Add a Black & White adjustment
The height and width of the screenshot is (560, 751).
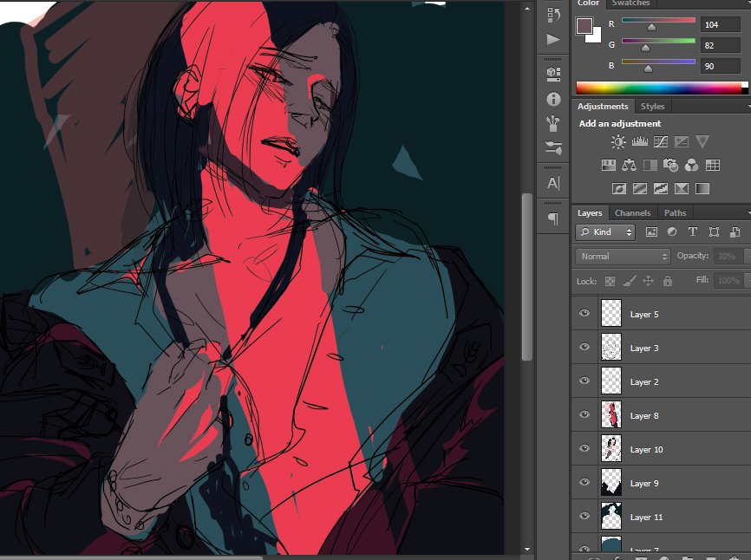(x=650, y=165)
